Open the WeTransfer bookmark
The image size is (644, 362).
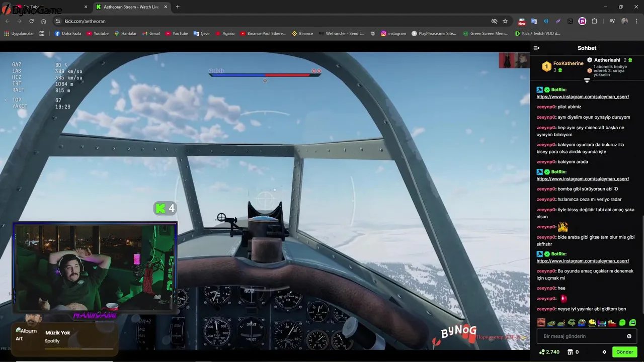342,34
